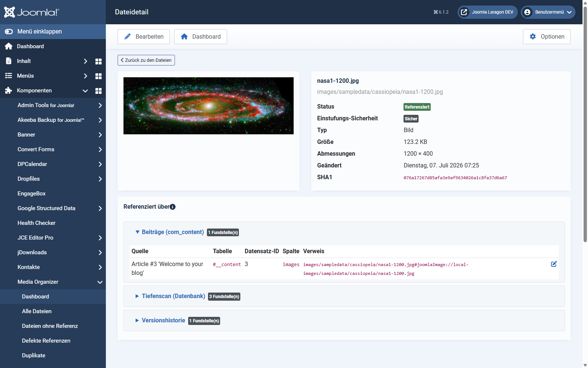The image size is (588, 368).
Task: Expand the Inhalt menu chevron
Action: click(85, 61)
